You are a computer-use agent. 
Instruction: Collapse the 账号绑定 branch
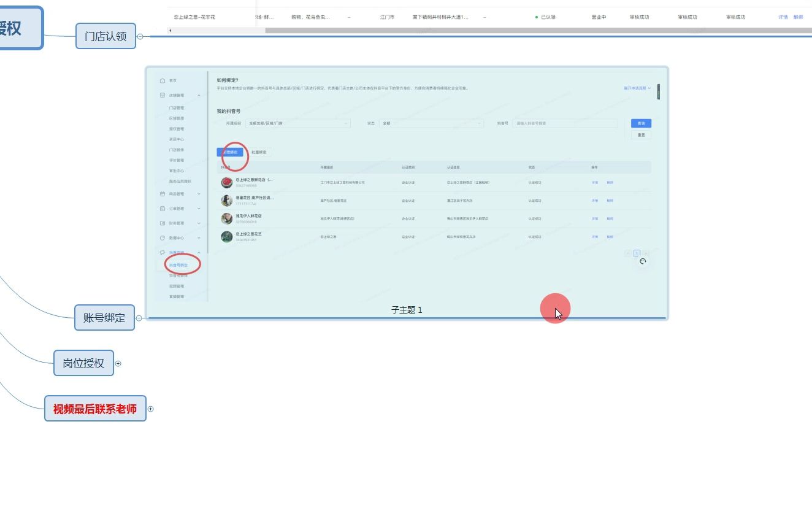(139, 318)
